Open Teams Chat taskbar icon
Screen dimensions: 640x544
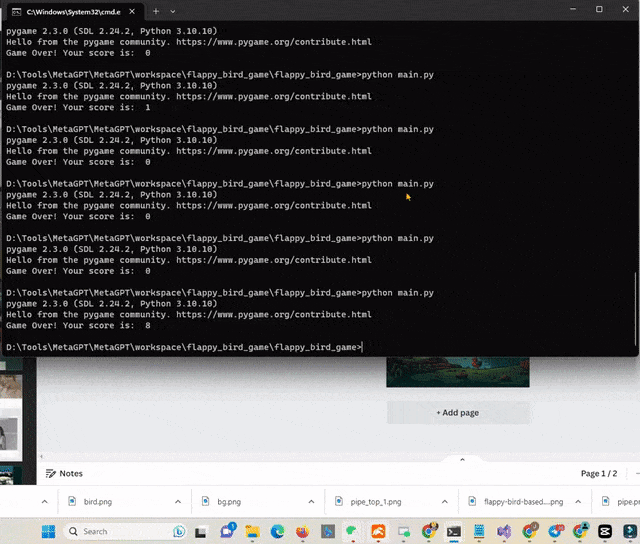227,531
